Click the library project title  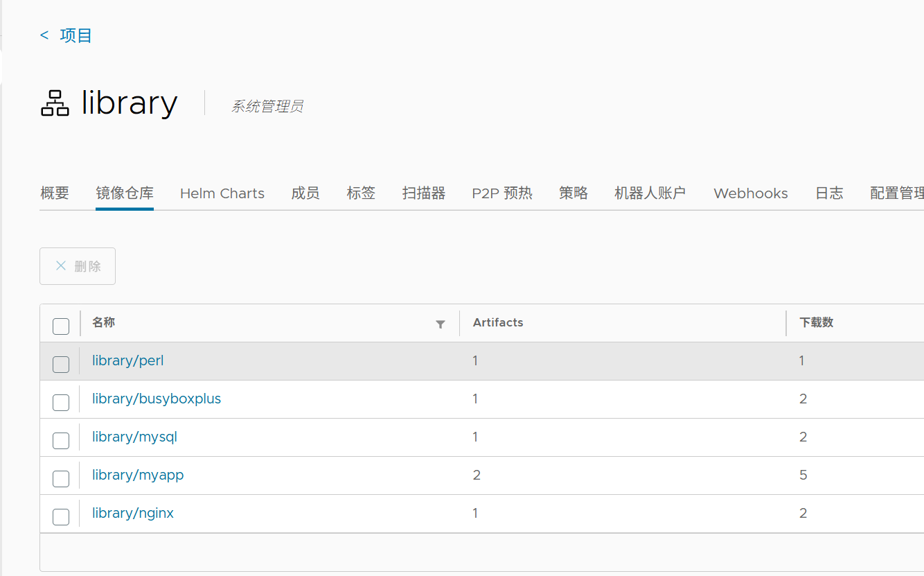130,103
